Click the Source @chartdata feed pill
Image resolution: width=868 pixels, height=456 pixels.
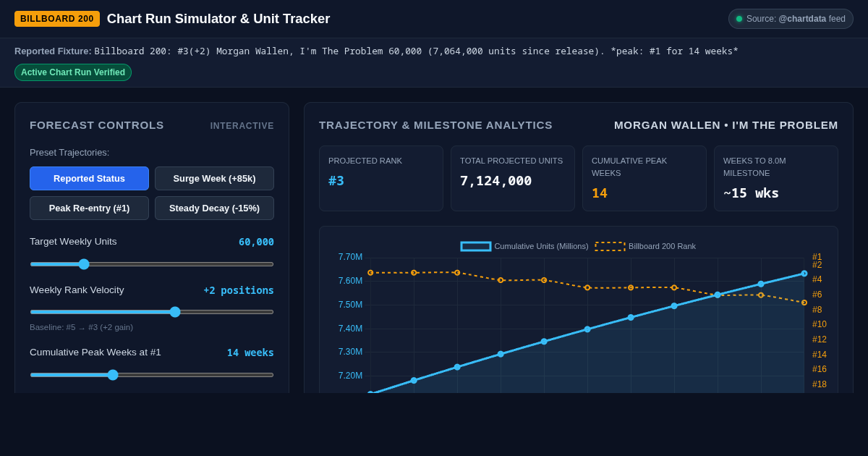coord(791,19)
